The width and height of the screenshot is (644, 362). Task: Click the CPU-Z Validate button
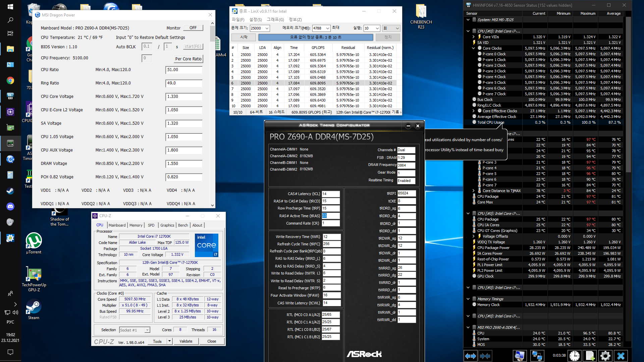[x=186, y=341]
